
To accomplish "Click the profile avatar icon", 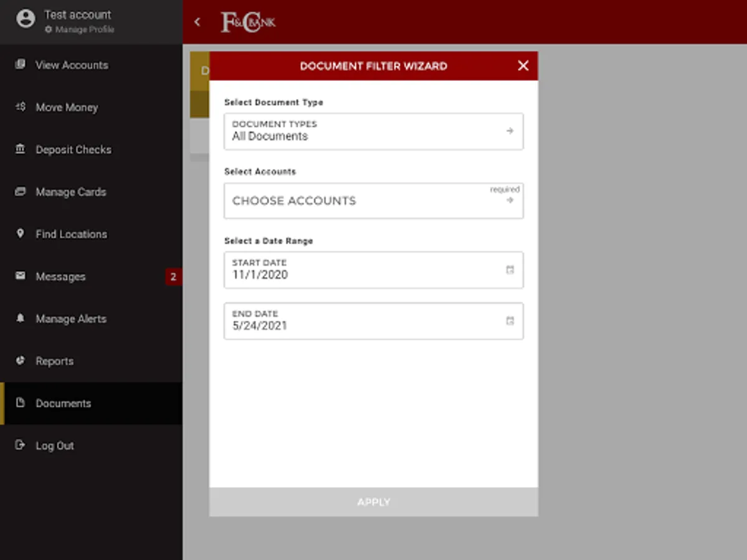I will coord(26,19).
